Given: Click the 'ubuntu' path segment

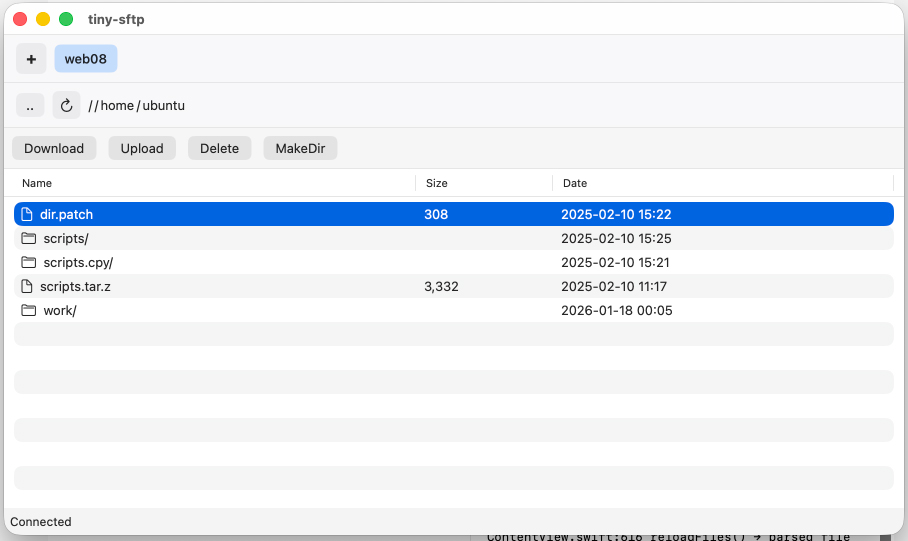Looking at the screenshot, I should tap(164, 105).
